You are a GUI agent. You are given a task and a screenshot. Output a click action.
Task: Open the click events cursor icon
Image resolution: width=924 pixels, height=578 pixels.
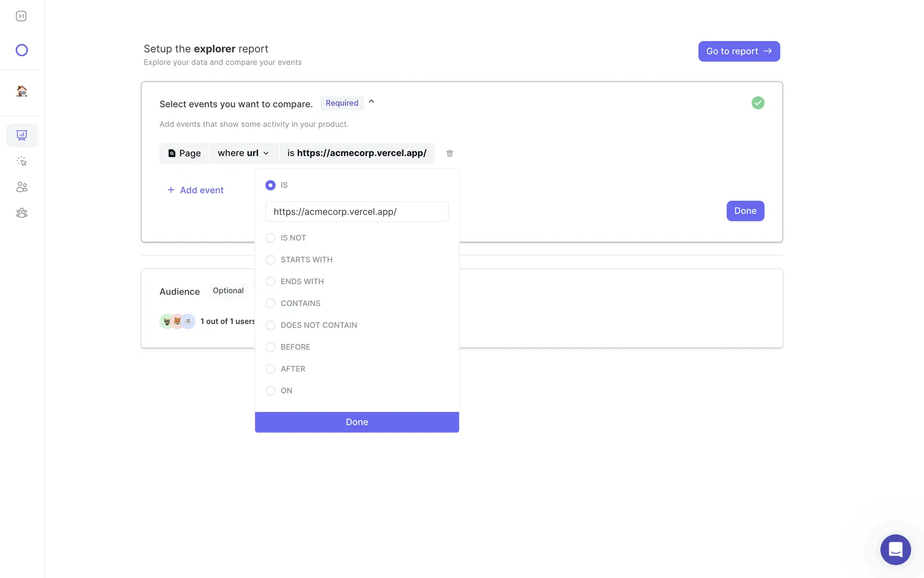[x=22, y=161]
